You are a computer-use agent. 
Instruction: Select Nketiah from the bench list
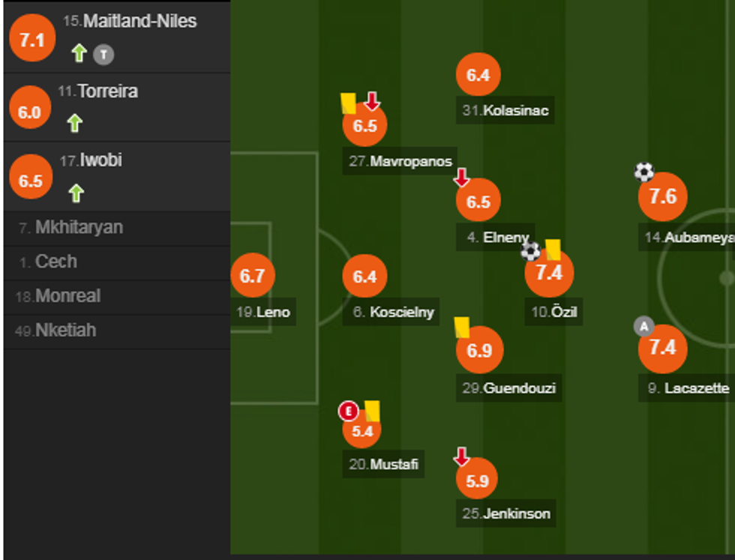coord(65,331)
